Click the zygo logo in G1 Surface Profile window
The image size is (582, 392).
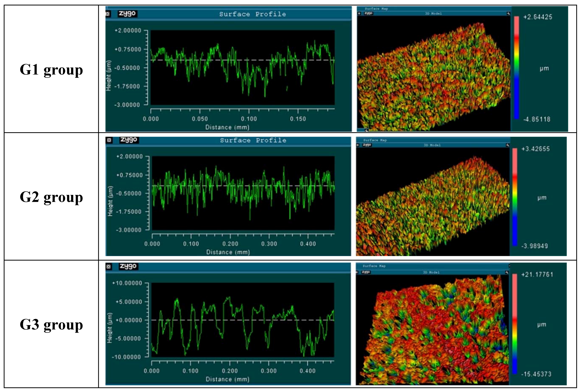(x=127, y=14)
